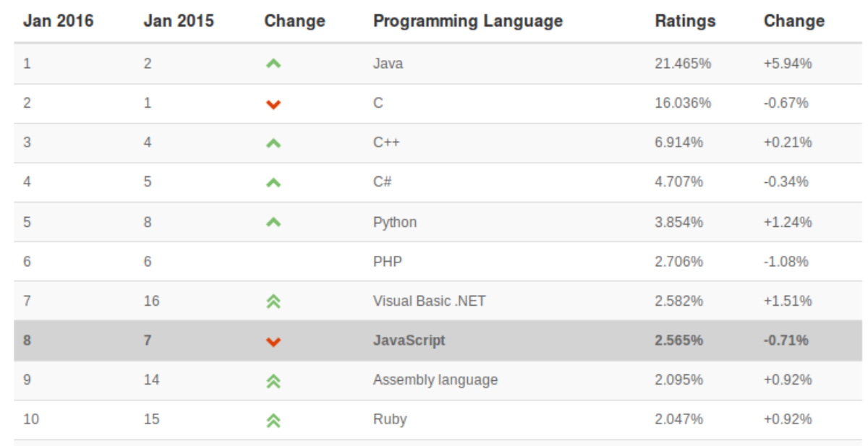Click the PHP language name
The height and width of the screenshot is (446, 868).
click(387, 261)
